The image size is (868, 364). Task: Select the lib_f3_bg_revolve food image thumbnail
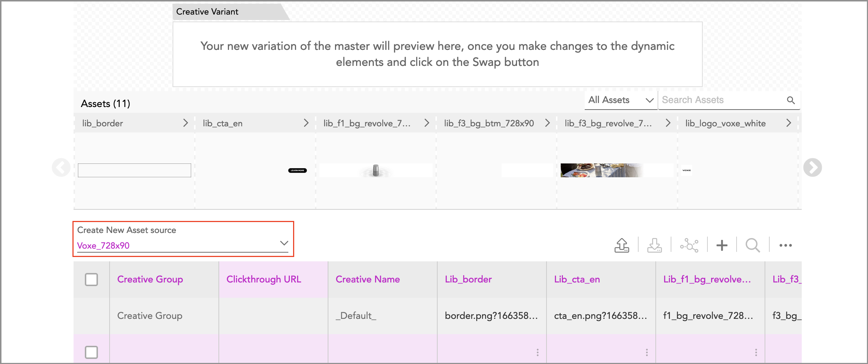pos(601,170)
